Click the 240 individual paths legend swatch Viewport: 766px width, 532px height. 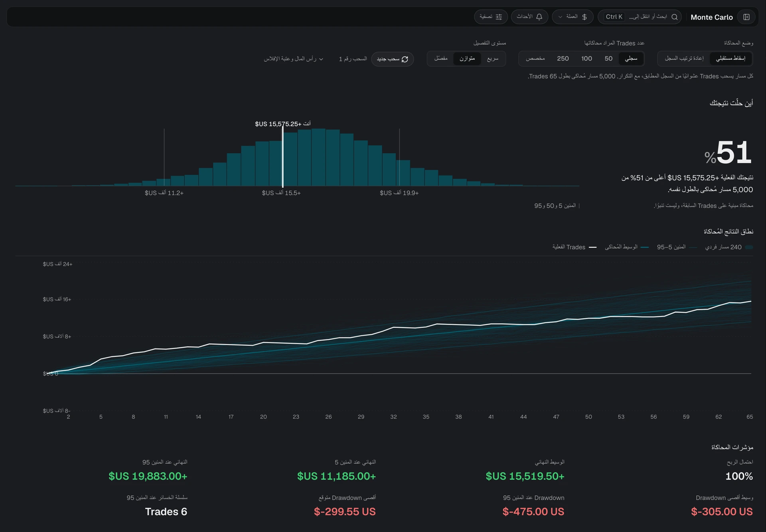(749, 247)
